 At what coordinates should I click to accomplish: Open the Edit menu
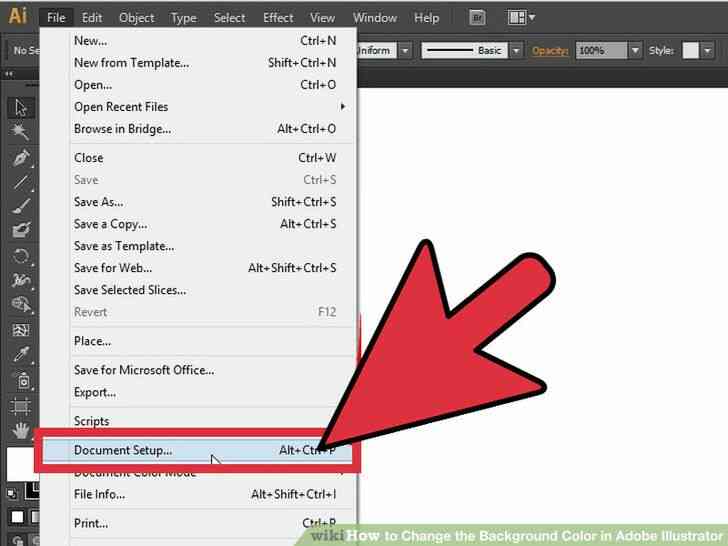92,18
